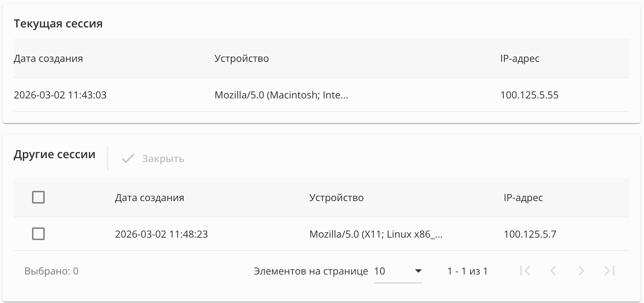Click the Другие сессии heading
644x303 pixels.
55,154
